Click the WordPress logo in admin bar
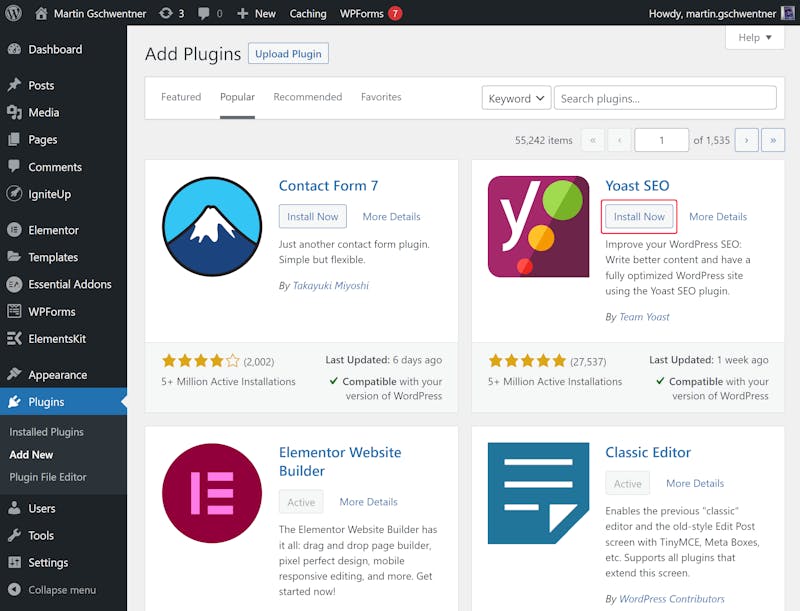 [13, 13]
